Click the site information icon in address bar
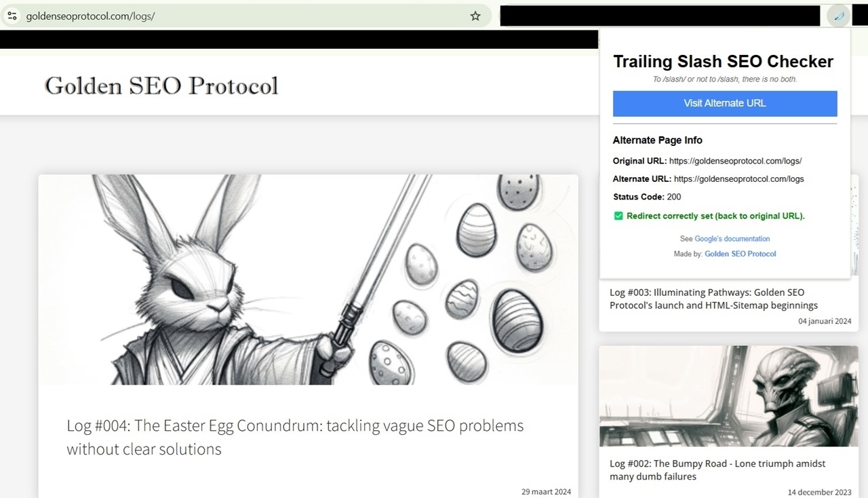The image size is (868, 498). [x=12, y=16]
